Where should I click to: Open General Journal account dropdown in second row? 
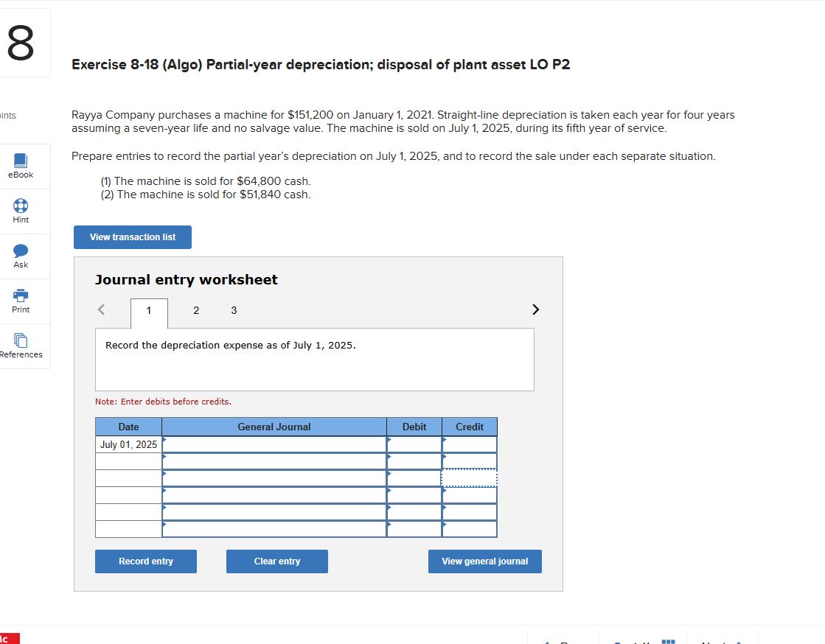(274, 461)
